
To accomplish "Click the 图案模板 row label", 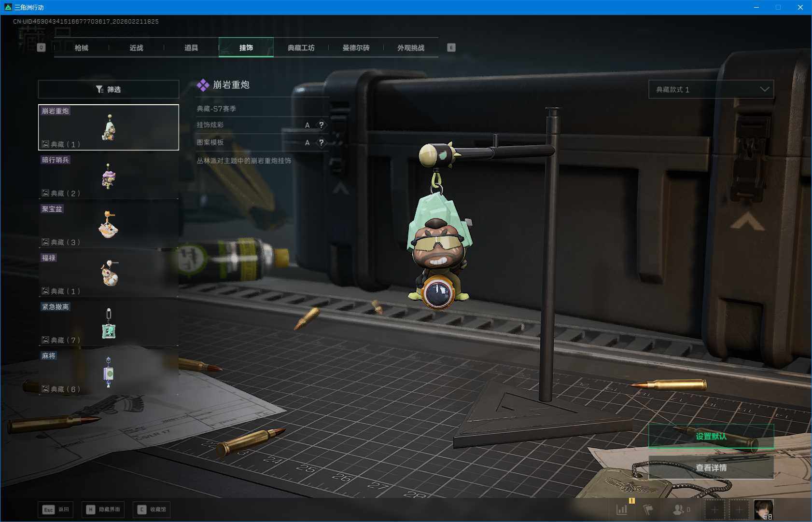I will [210, 142].
